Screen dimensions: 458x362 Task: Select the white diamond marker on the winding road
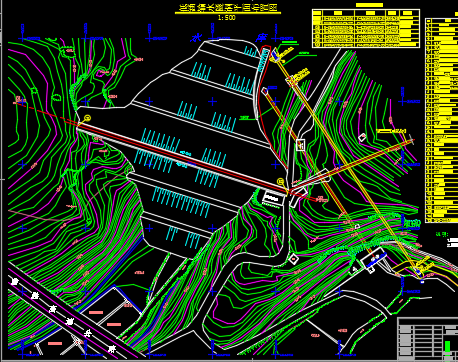293,259
